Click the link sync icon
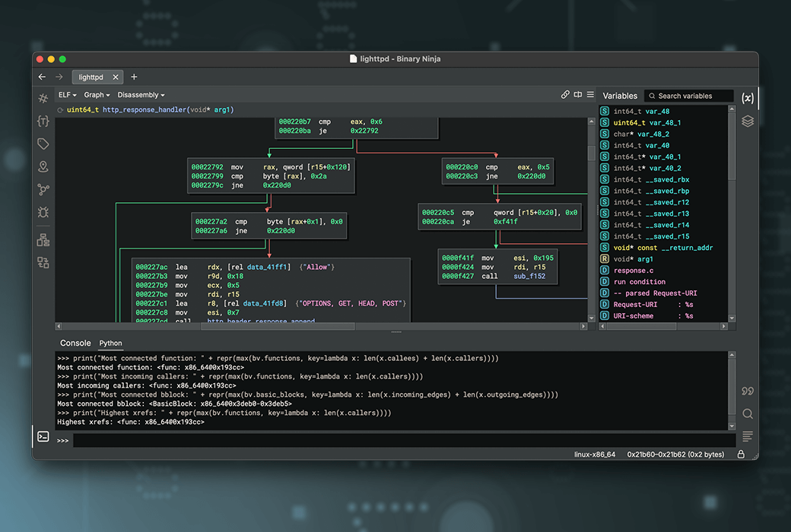This screenshot has width=791, height=532. point(565,95)
